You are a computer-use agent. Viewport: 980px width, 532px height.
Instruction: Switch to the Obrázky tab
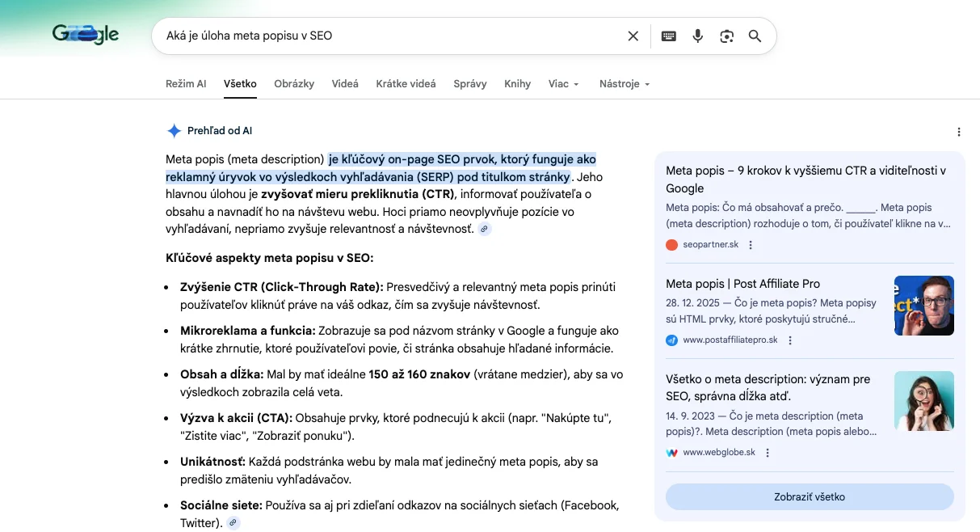coord(294,84)
